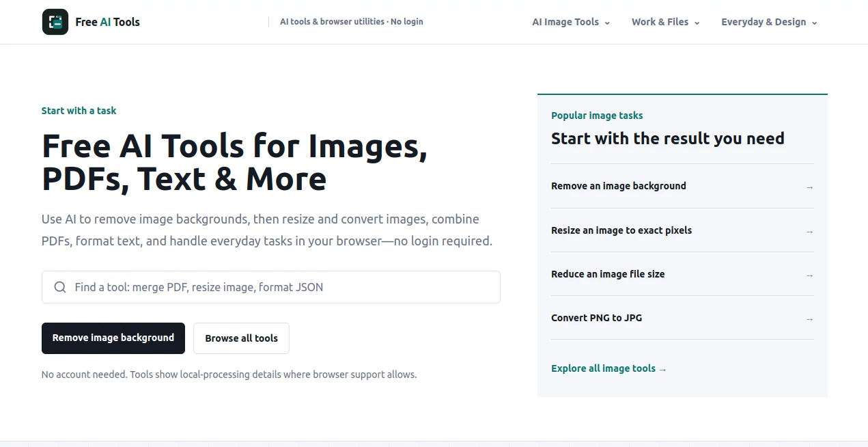Click the Browse all tools button
Image resolution: width=868 pixels, height=447 pixels.
(x=241, y=338)
